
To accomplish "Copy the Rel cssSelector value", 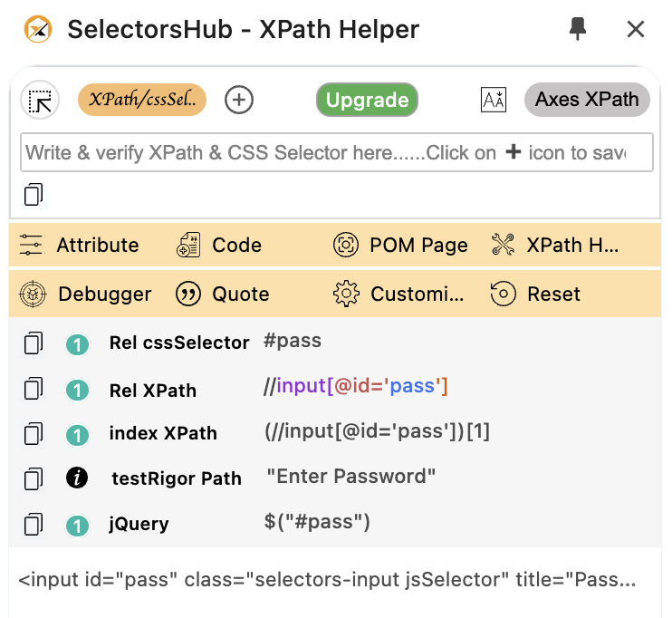I will coord(34,343).
